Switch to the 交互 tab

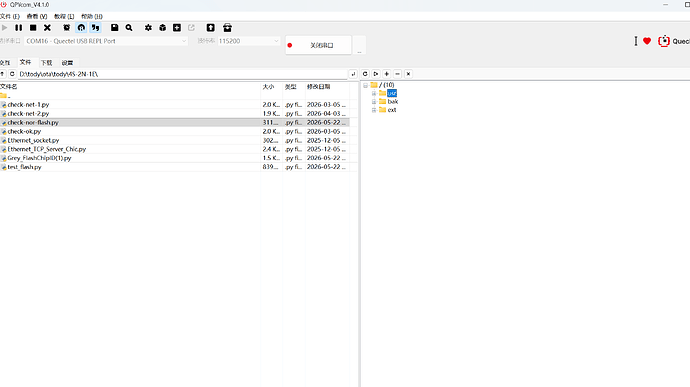[5, 63]
